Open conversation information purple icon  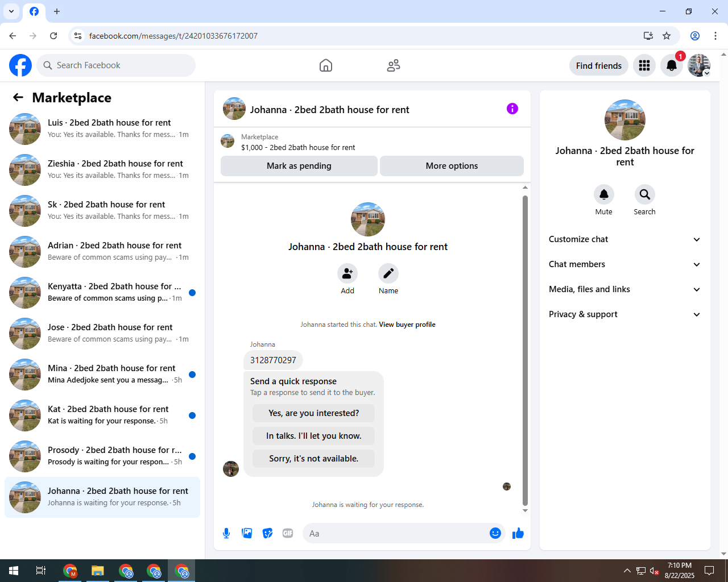512,109
